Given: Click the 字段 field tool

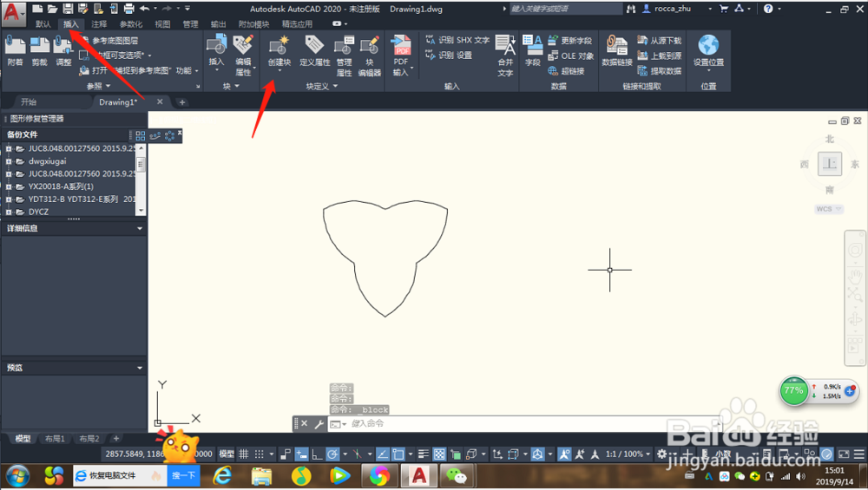Looking at the screenshot, I should (533, 51).
